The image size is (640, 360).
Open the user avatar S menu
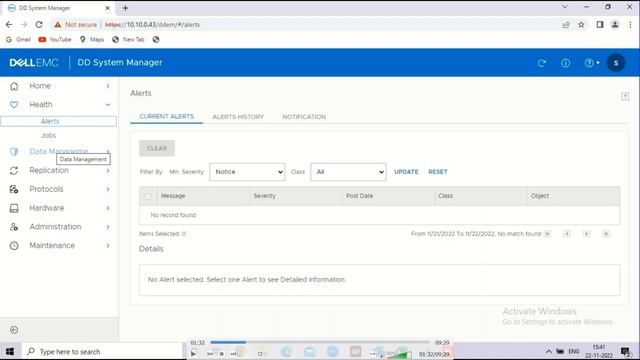point(616,63)
